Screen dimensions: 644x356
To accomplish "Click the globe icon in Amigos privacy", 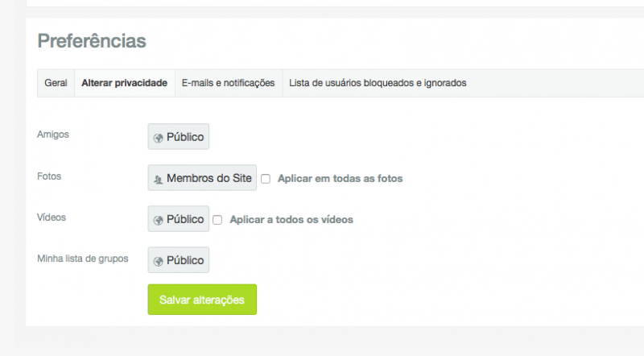I will point(158,138).
